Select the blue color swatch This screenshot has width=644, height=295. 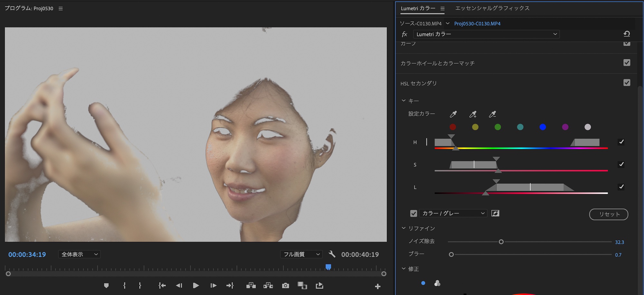pyautogui.click(x=543, y=127)
